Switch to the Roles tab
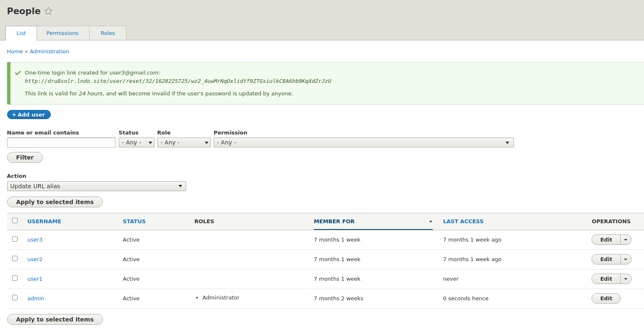This screenshot has width=644, height=329. 107,33
